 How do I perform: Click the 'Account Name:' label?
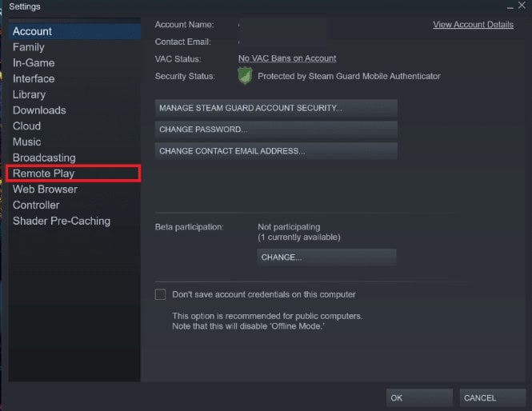point(184,25)
